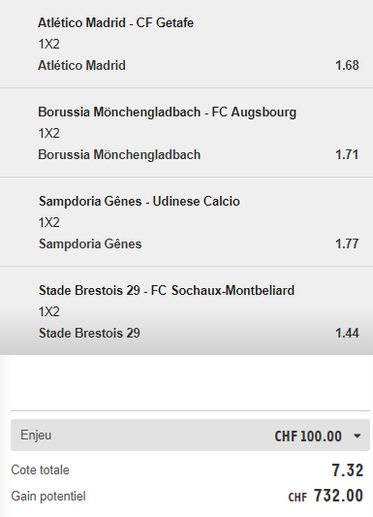
Task: Click the 1.44 odds for Brestois
Action: pyautogui.click(x=347, y=333)
